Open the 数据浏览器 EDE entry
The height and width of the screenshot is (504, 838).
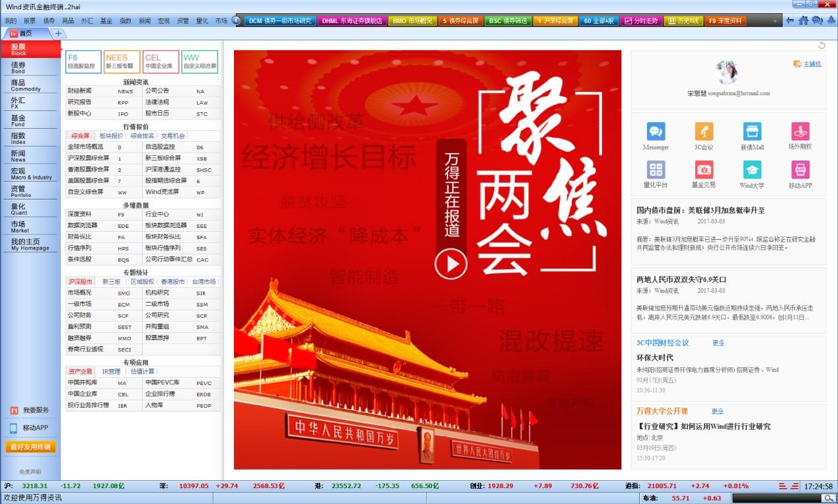(x=104, y=225)
